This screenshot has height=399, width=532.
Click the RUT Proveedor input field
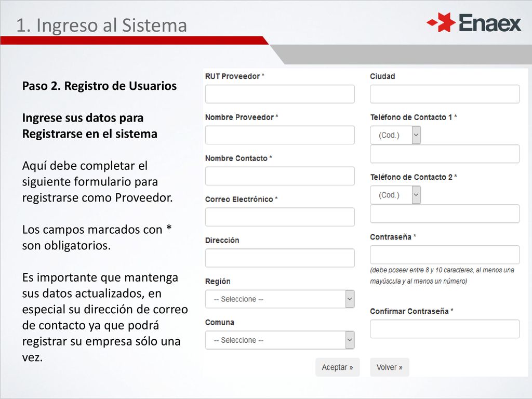coord(280,94)
